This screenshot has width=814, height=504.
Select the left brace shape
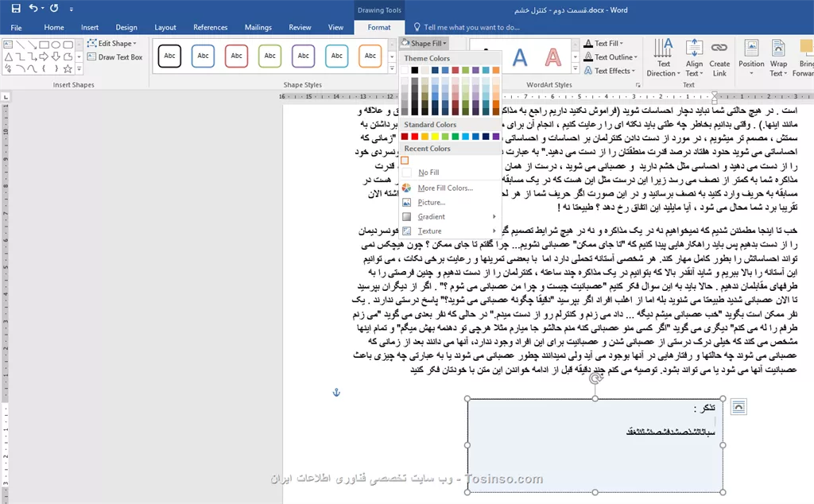click(45, 68)
